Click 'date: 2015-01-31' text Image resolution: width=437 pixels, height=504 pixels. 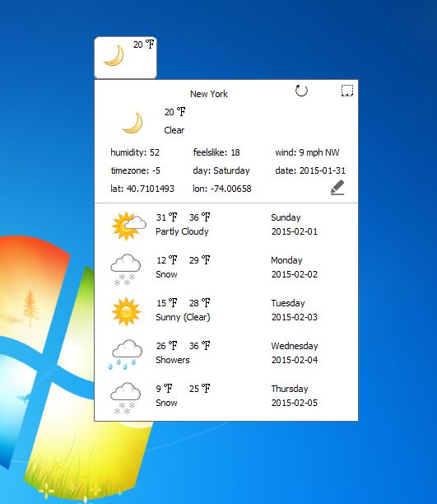click(310, 170)
